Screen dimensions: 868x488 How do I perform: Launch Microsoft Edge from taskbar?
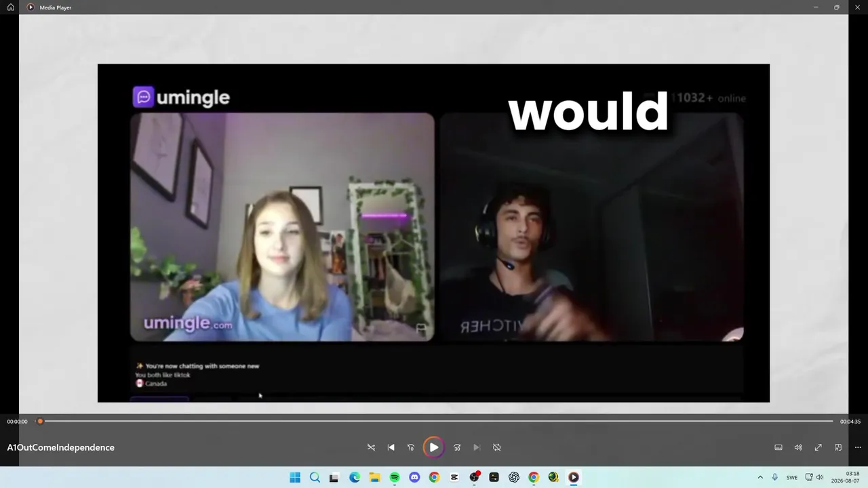[355, 477]
